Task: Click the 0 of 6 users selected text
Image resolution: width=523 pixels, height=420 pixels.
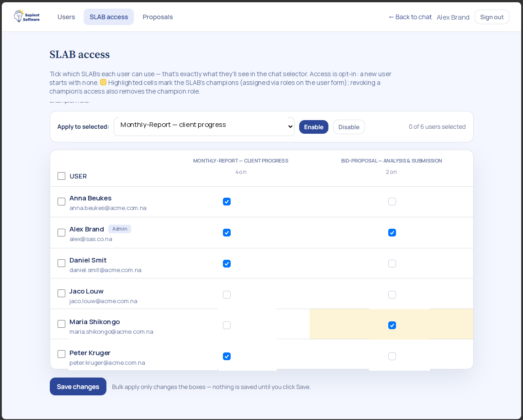Action: pyautogui.click(x=437, y=126)
